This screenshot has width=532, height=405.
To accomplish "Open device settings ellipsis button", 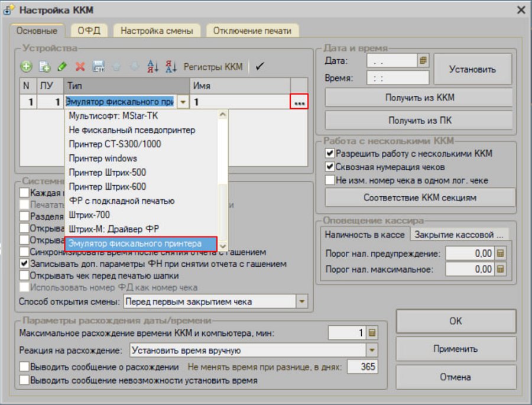I will click(x=299, y=102).
